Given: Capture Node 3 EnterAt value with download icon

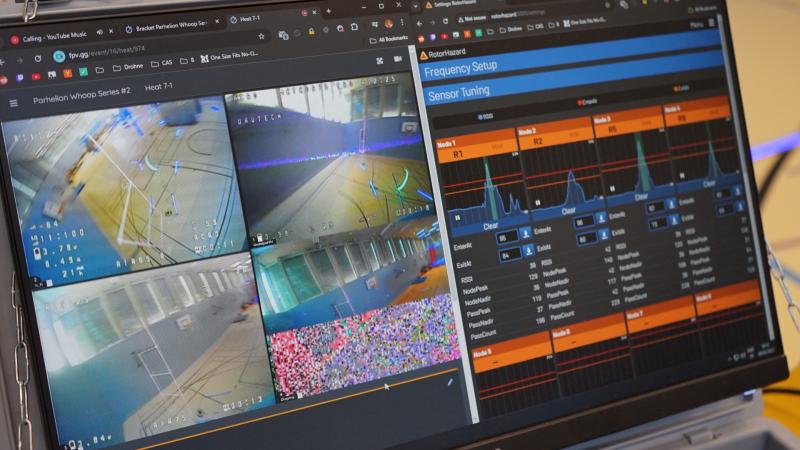Looking at the screenshot, I should 672,205.
